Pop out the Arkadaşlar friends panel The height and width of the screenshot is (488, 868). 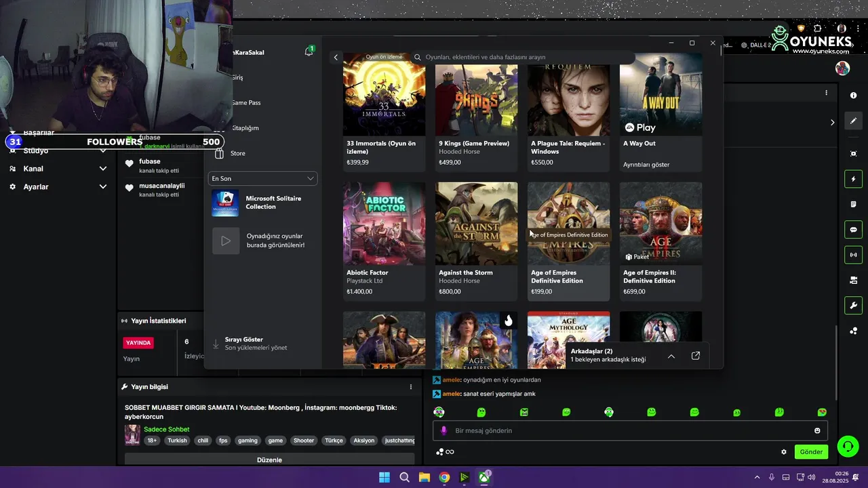(x=696, y=356)
